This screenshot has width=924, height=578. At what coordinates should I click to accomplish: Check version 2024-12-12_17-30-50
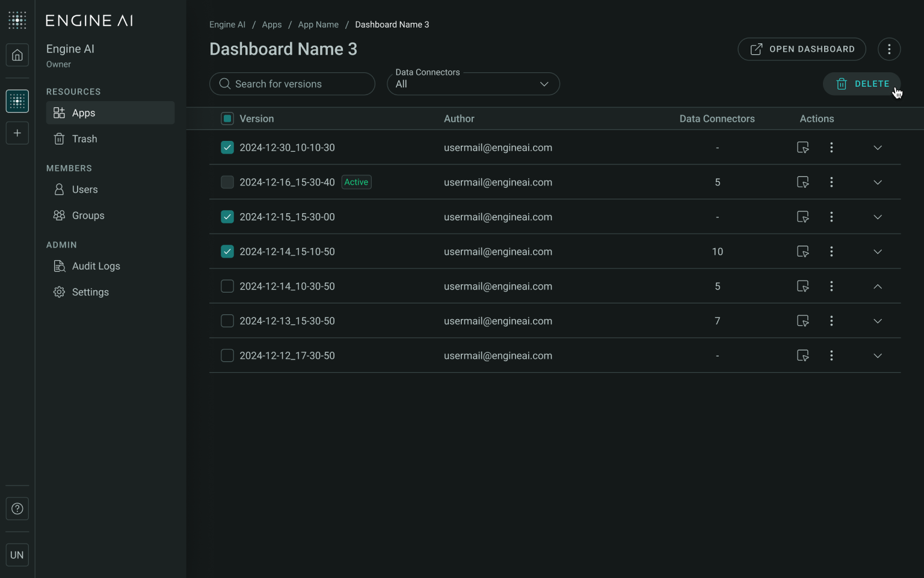coord(227,356)
